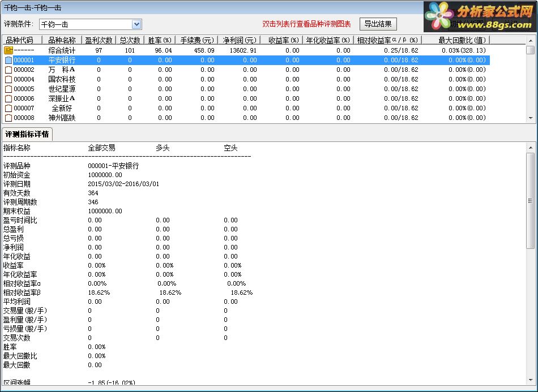The image size is (538, 392).
Task: Select the 平安银行 row name
Action: [x=62, y=60]
